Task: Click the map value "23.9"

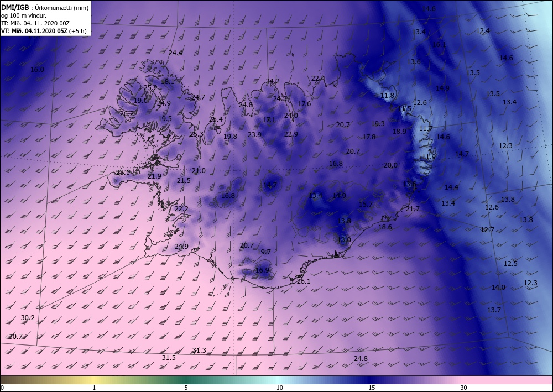Action: tap(254, 134)
